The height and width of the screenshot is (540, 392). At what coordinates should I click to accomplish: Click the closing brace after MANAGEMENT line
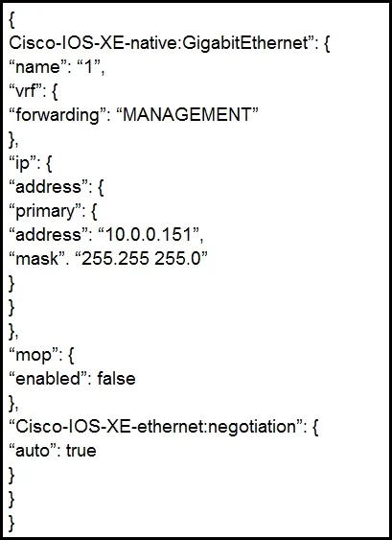pyautogui.click(x=13, y=139)
